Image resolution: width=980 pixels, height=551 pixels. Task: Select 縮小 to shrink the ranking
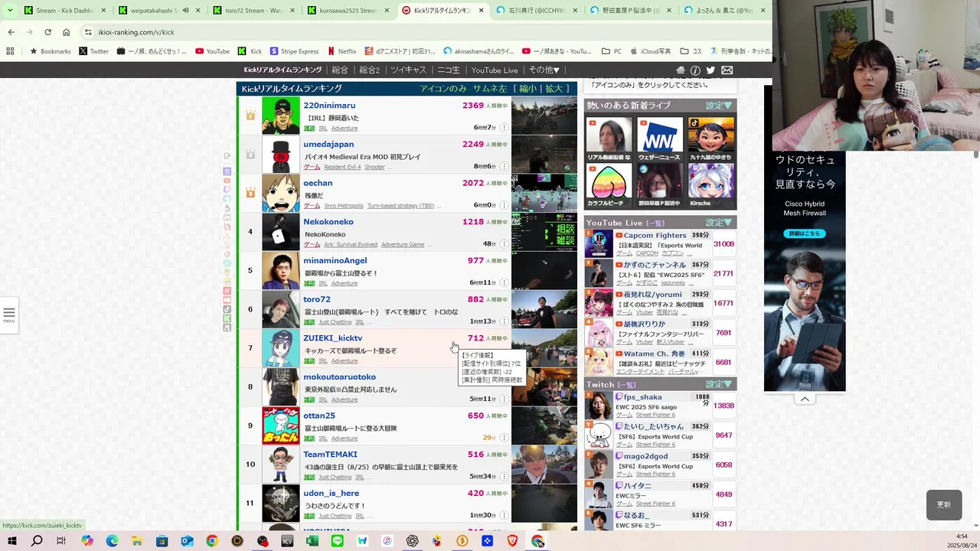tap(528, 89)
